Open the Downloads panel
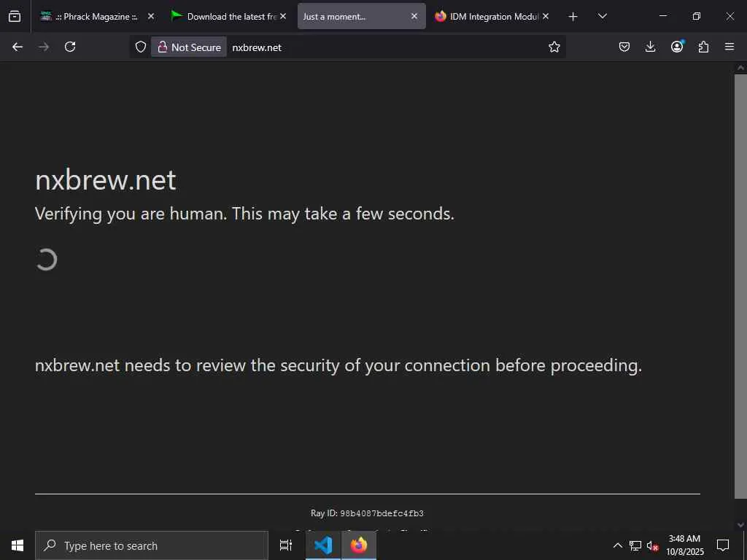 (x=650, y=47)
